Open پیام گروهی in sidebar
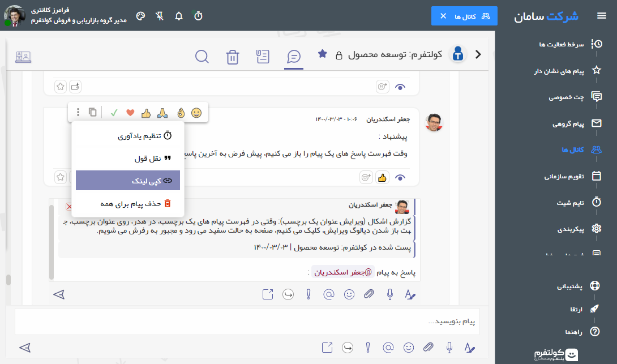617x364 pixels. (577, 123)
